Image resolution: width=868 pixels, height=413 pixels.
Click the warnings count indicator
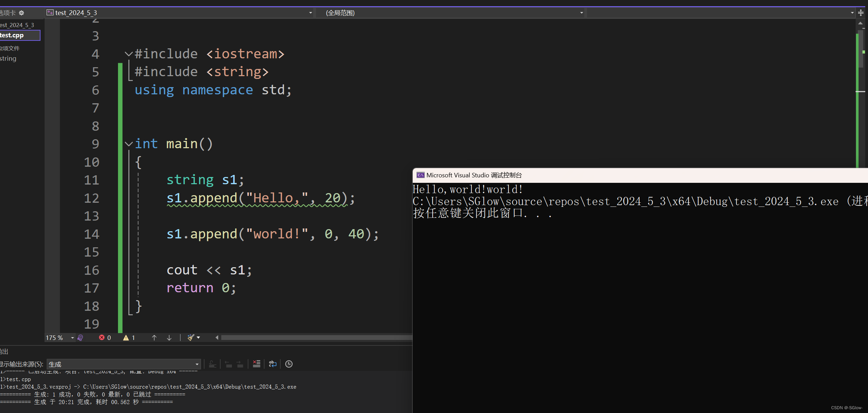(x=129, y=338)
